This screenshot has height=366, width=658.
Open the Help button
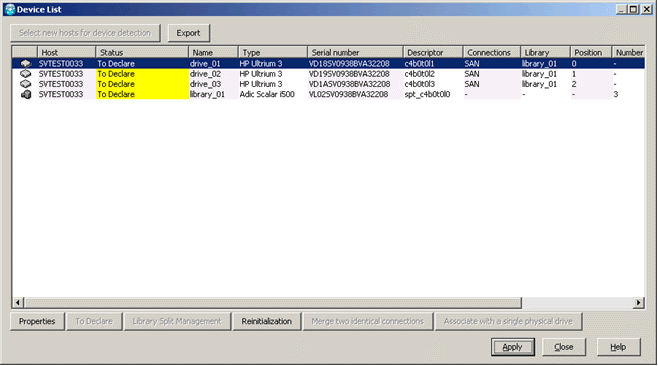[618, 347]
